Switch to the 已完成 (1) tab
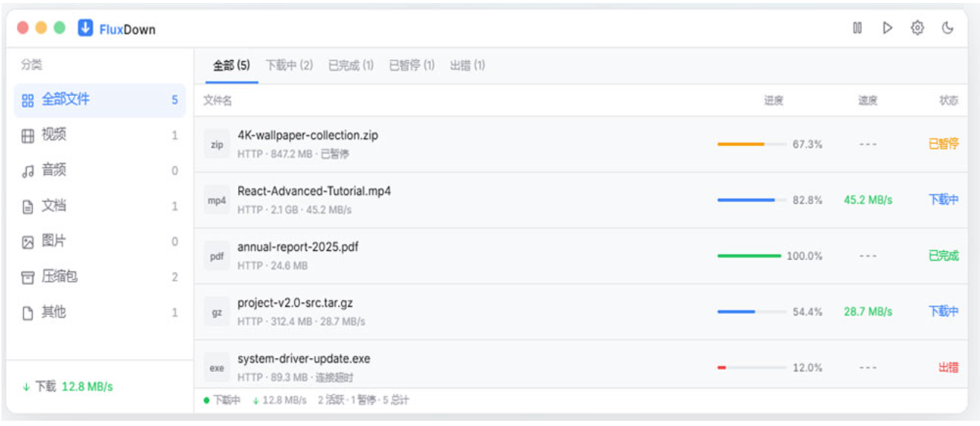 [x=351, y=66]
